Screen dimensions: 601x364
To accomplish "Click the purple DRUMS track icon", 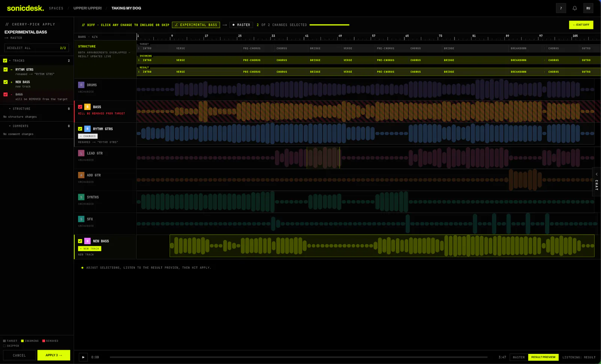I will pyautogui.click(x=81, y=85).
